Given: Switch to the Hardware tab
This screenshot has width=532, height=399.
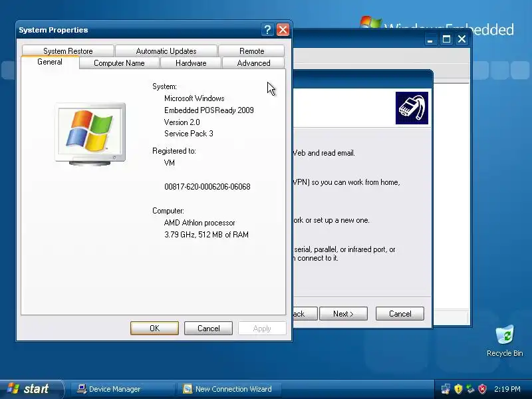Looking at the screenshot, I should pyautogui.click(x=191, y=63).
